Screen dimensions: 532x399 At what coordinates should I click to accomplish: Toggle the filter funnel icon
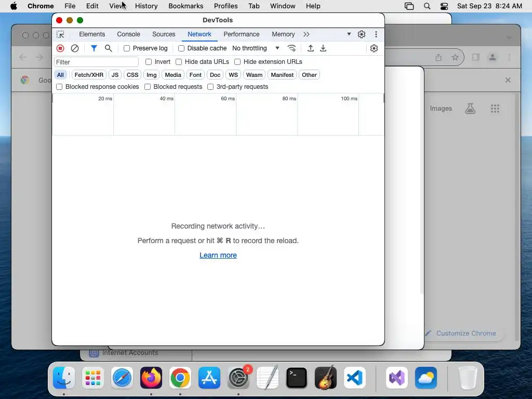94,48
